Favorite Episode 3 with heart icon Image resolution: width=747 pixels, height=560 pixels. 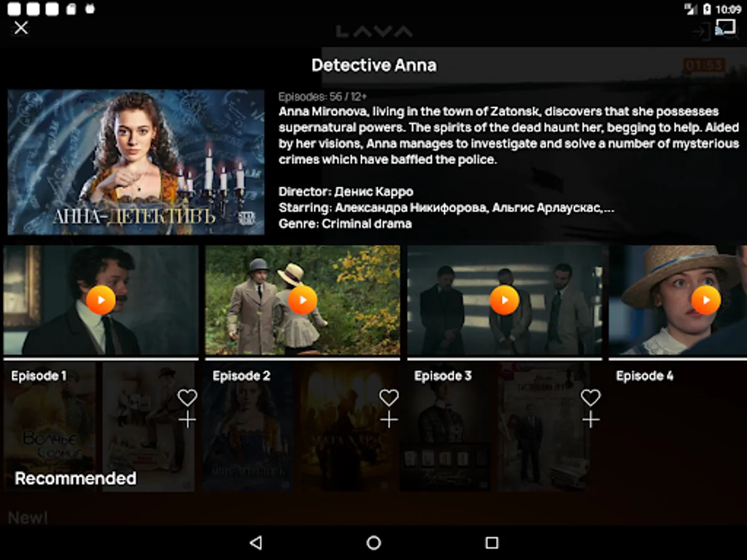pyautogui.click(x=591, y=397)
